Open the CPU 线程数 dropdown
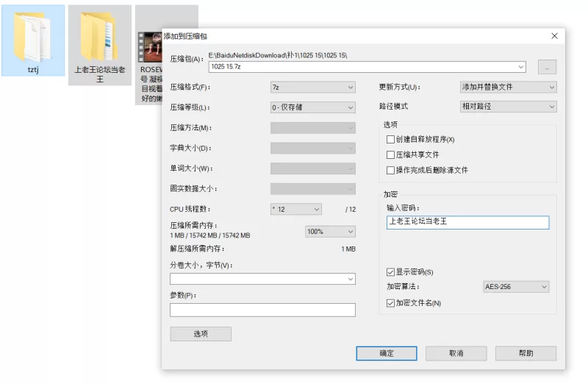Viewport: 588px width, 384px height. point(296,209)
